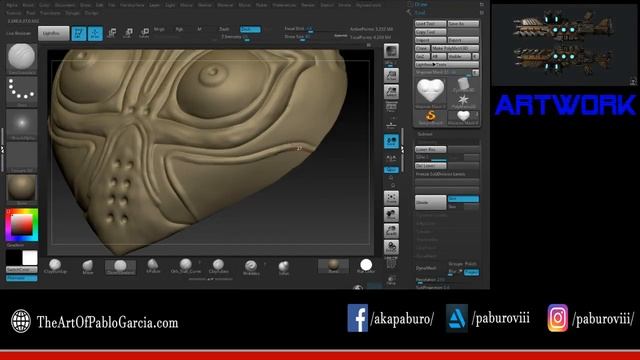Pick the ClayTubes brush from bottom shelf
This screenshot has width=640, height=360.
tap(218, 266)
